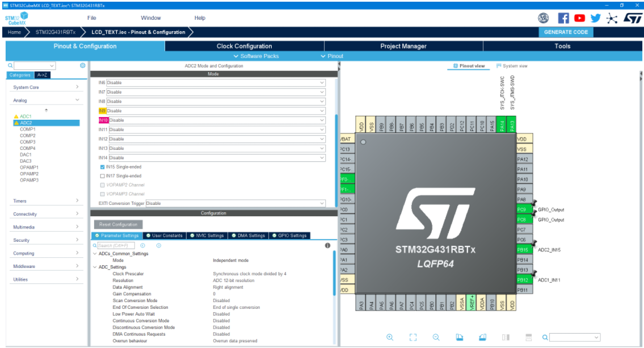The image size is (644, 348).
Task: Open the Help menu
Action: pyautogui.click(x=200, y=18)
